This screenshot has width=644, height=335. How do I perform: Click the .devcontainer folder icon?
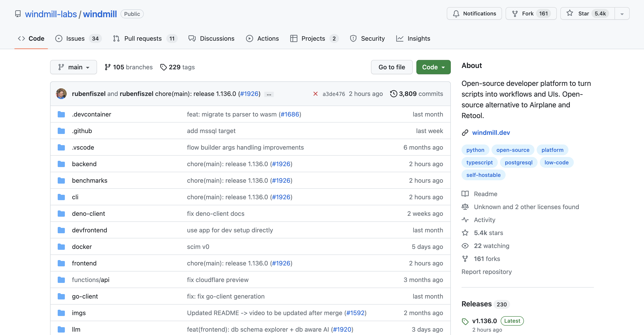tap(61, 114)
